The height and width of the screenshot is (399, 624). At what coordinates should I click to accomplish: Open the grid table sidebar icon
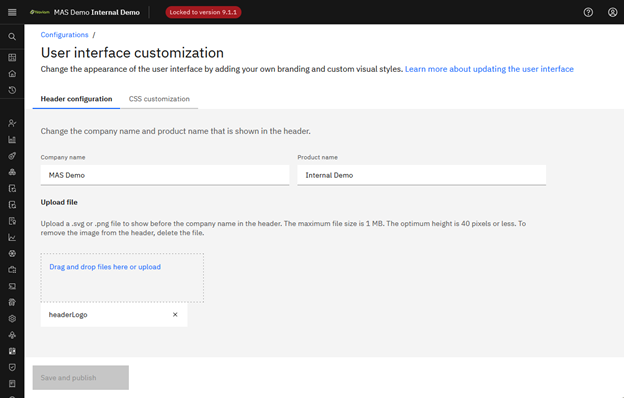[12, 57]
